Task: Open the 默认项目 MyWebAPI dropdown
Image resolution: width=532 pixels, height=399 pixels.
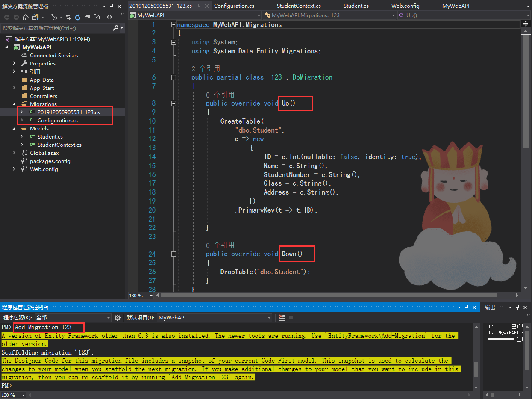Action: [x=268, y=317]
